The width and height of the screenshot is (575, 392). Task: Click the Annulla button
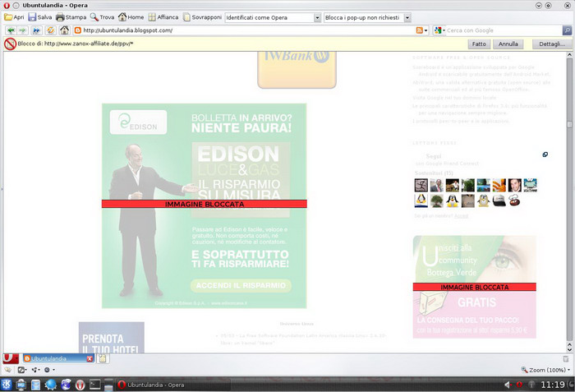click(x=508, y=44)
